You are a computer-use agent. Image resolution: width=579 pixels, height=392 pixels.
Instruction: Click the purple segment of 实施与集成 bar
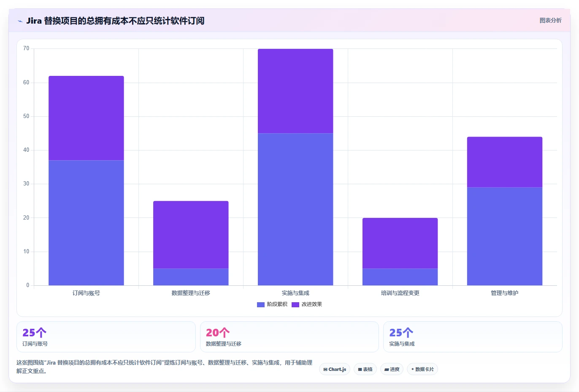295,91
